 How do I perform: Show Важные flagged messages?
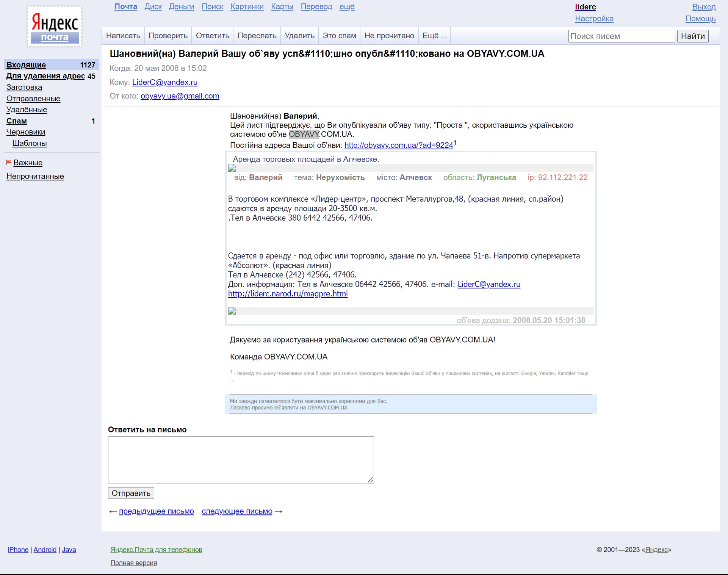pos(28,163)
